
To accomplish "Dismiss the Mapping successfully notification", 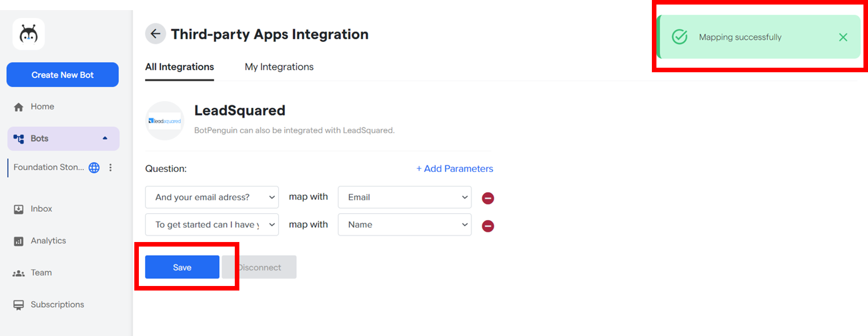I will (x=843, y=37).
